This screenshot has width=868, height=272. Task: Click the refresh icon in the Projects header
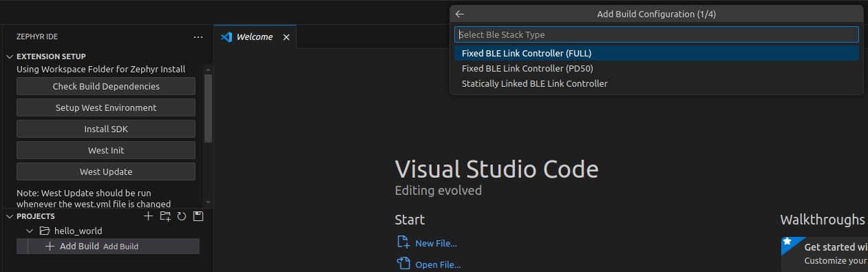tap(182, 216)
